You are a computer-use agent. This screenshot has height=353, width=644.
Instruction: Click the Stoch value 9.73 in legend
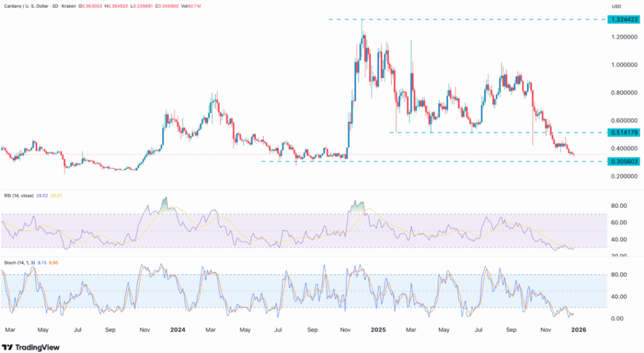click(42, 263)
